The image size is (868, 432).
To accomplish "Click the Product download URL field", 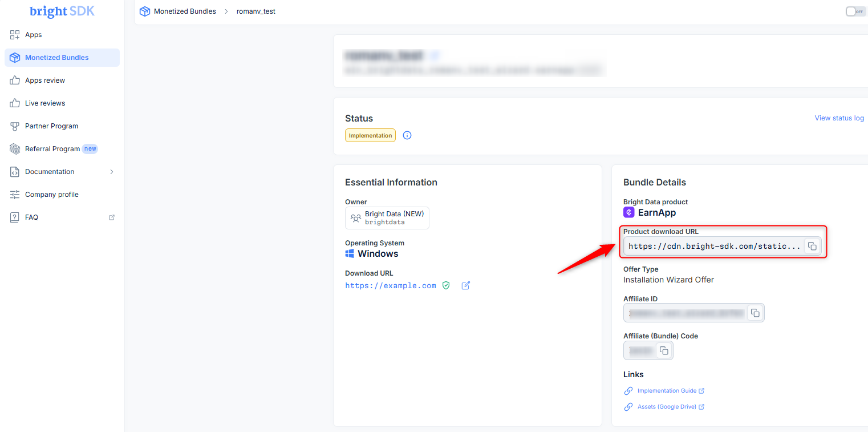I will pos(714,247).
